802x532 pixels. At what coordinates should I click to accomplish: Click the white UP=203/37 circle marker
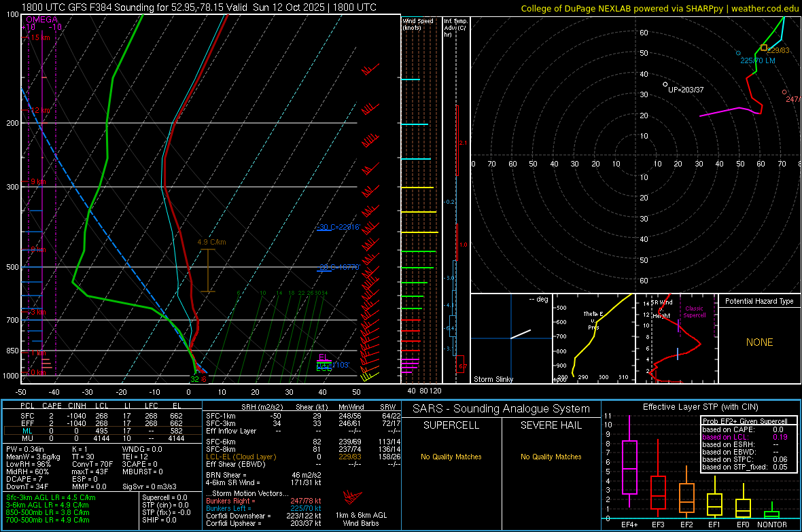click(665, 84)
